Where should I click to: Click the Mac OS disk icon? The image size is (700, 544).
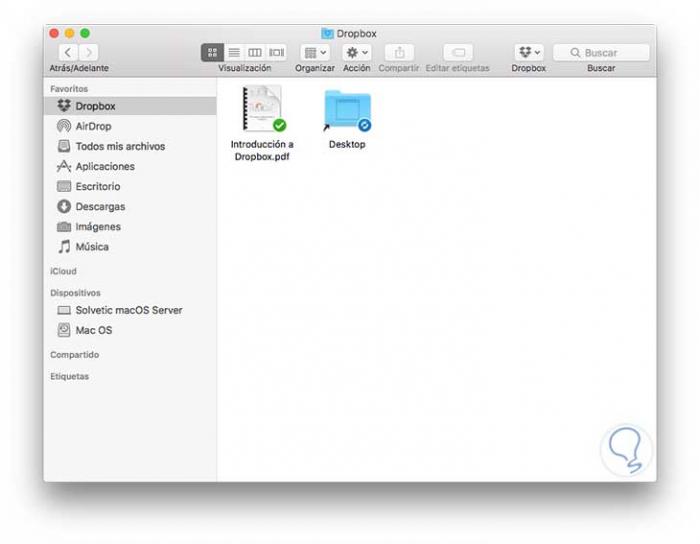[x=64, y=330]
